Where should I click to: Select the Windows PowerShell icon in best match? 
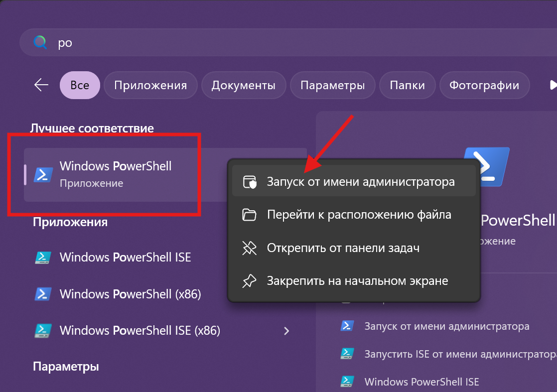pos(43,175)
